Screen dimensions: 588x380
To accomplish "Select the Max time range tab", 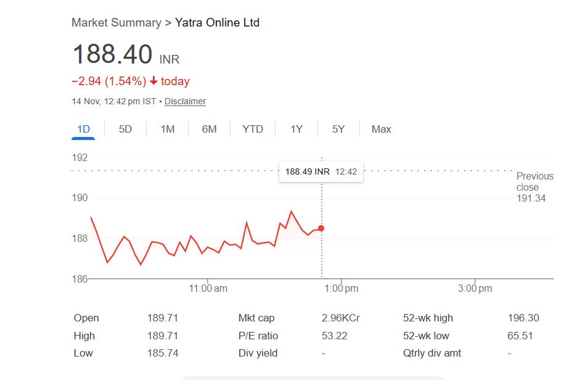I will coord(381,129).
